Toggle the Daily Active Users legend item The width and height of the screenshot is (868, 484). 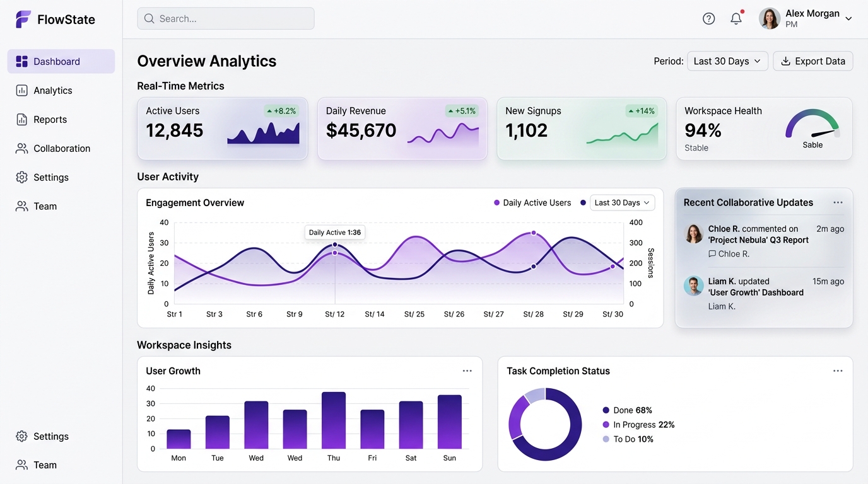click(x=532, y=203)
